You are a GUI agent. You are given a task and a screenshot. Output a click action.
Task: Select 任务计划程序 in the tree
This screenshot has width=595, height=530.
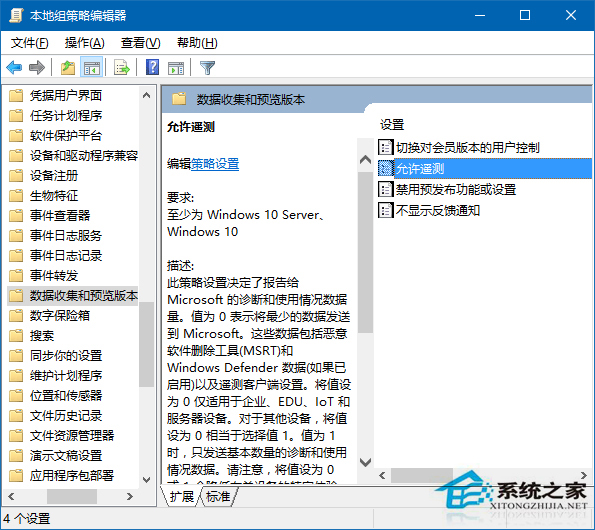[x=66, y=115]
